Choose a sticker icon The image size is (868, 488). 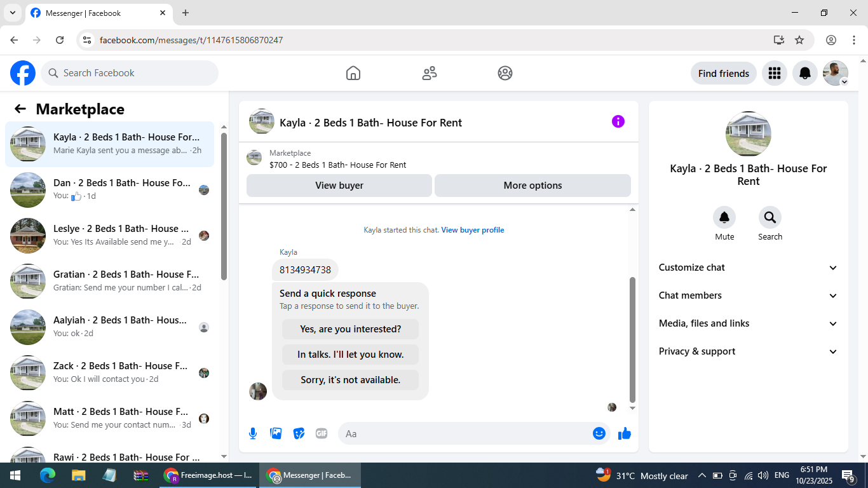[299, 433]
